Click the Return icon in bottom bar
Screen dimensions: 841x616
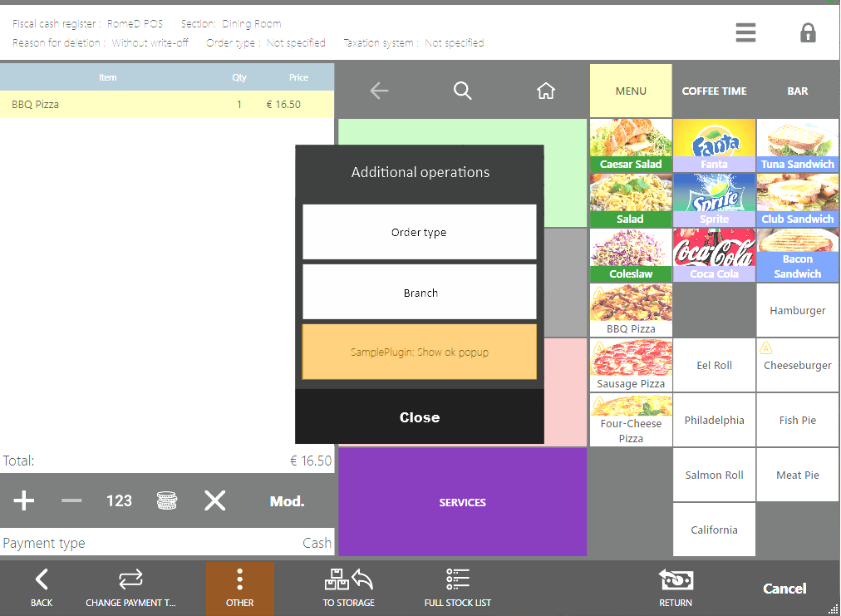(675, 587)
